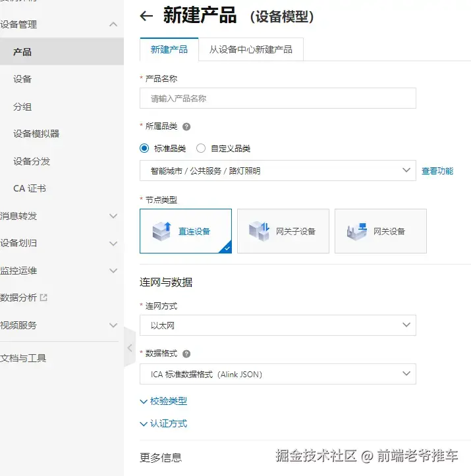
Task: Open the ICA 标准数据格式 dropdown
Action: (277, 374)
